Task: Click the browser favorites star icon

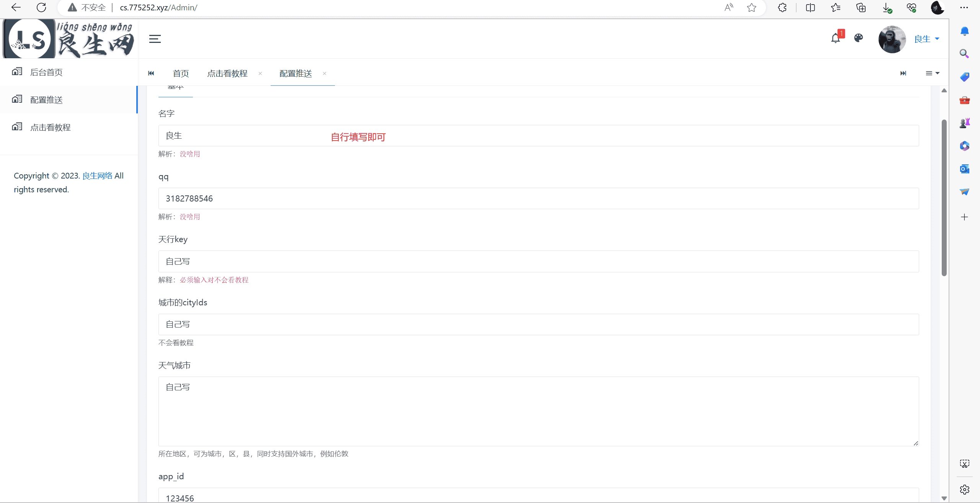Action: tap(751, 8)
